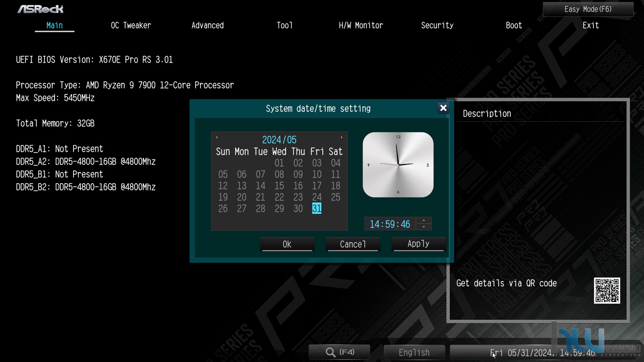
Task: Select day 15 in the calendar
Action: click(279, 186)
